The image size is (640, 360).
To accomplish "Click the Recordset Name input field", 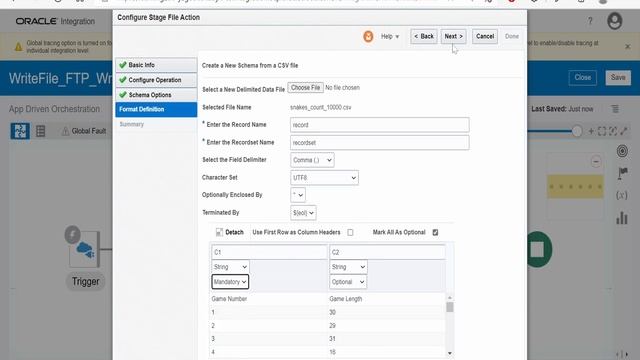I will tap(380, 142).
